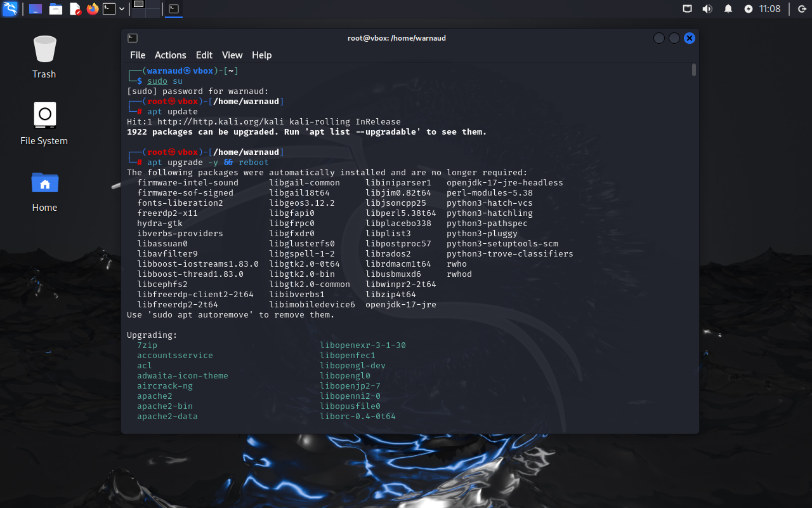This screenshot has height=508, width=812.
Task: Expand the terminal launcher dropdown arrow
Action: point(122,9)
